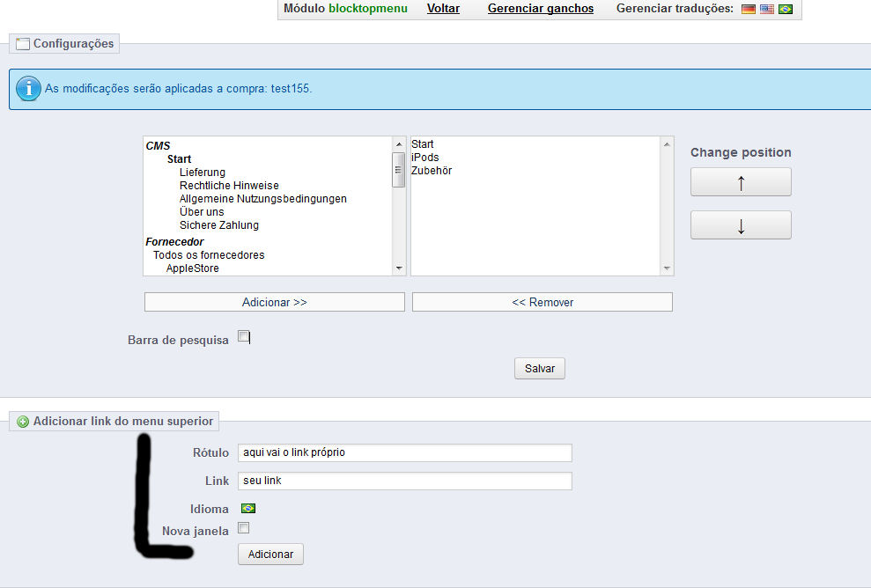Toggle the Barra de pesquisa checkbox

click(x=243, y=336)
